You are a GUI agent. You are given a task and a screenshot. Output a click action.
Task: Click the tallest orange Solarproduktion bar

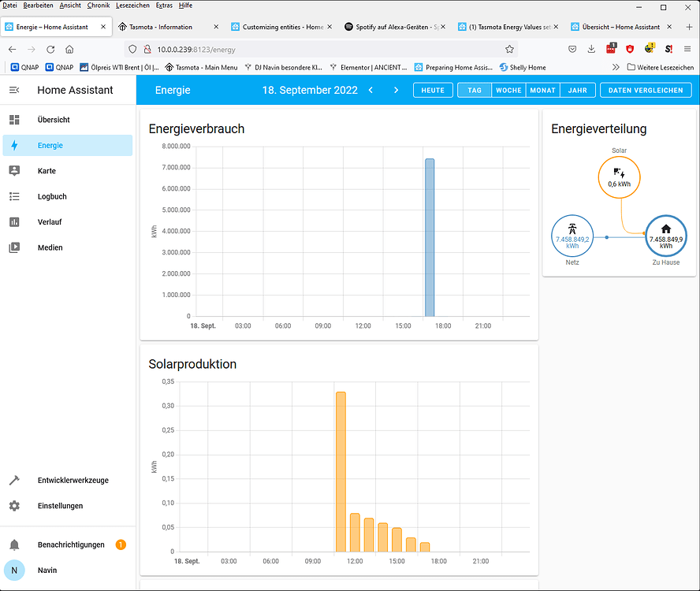pyautogui.click(x=341, y=472)
